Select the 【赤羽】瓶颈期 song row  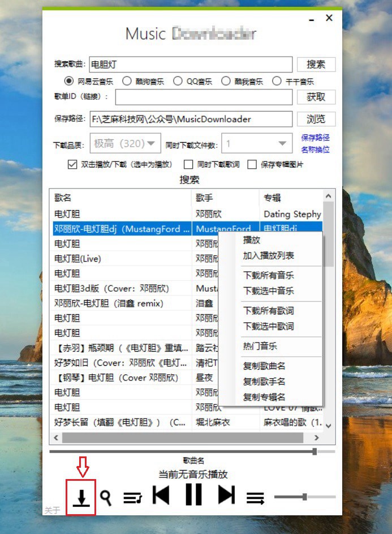pos(121,348)
